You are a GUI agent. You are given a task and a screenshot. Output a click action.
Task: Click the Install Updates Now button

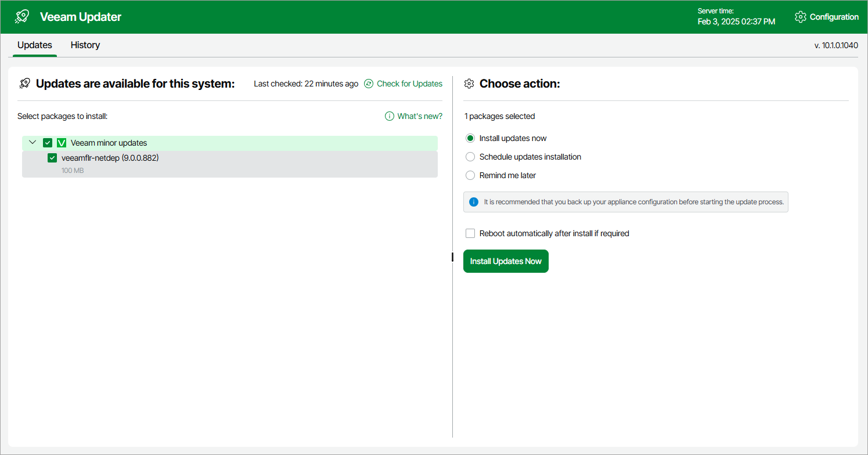point(506,261)
